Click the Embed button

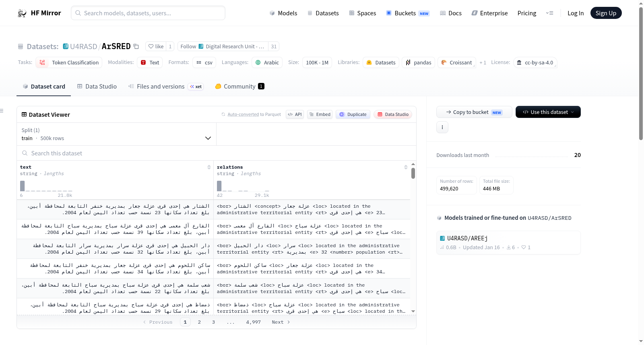[x=320, y=114]
